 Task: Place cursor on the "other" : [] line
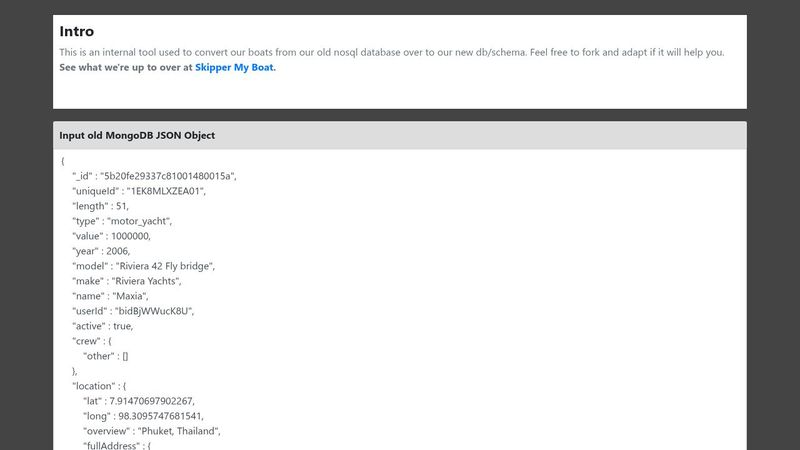pyautogui.click(x=112, y=356)
